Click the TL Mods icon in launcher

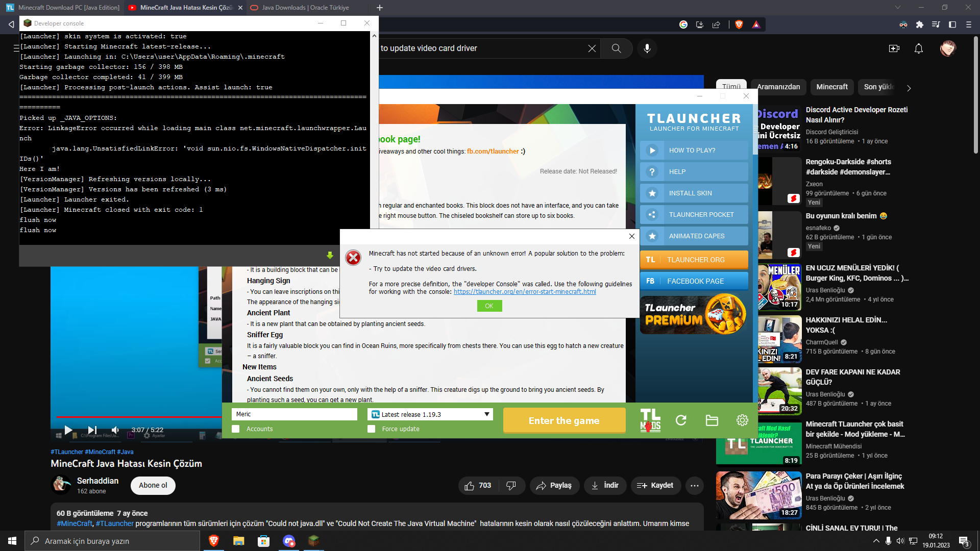650,420
